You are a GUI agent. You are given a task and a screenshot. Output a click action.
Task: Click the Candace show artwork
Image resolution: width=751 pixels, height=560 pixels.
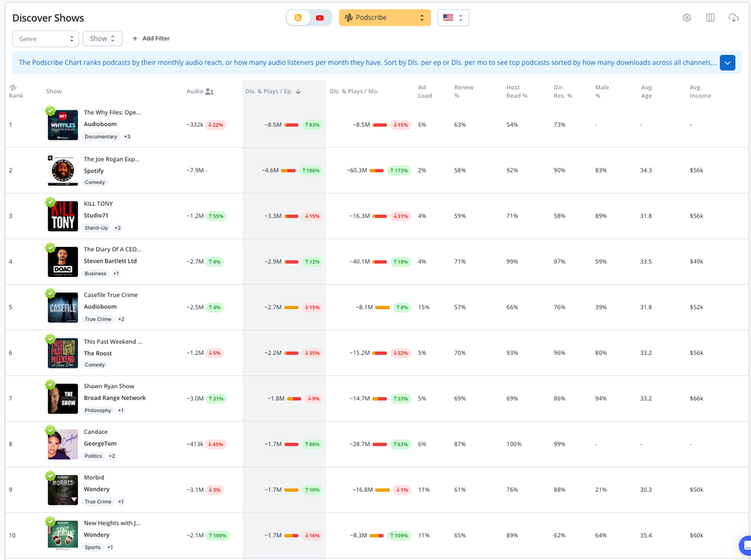pyautogui.click(x=63, y=444)
